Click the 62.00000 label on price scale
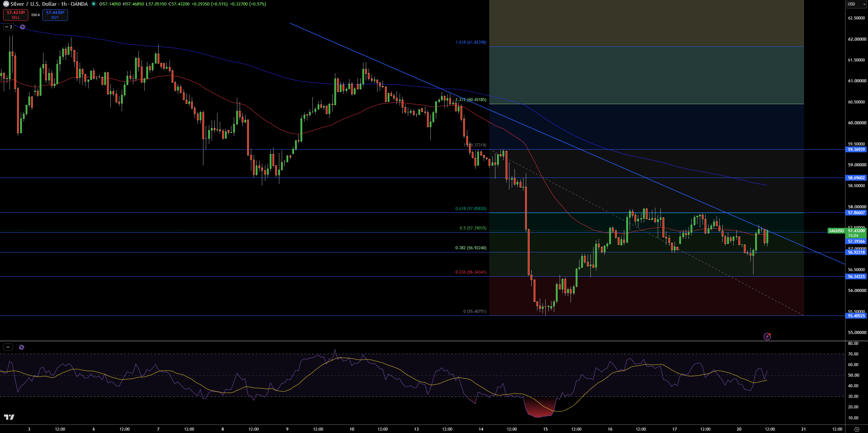 click(x=857, y=39)
